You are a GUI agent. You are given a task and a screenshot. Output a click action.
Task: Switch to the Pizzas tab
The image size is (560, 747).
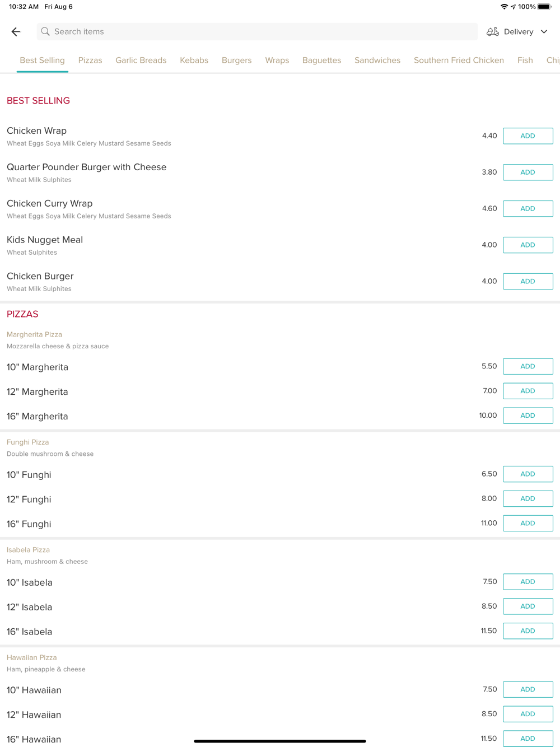(x=90, y=60)
